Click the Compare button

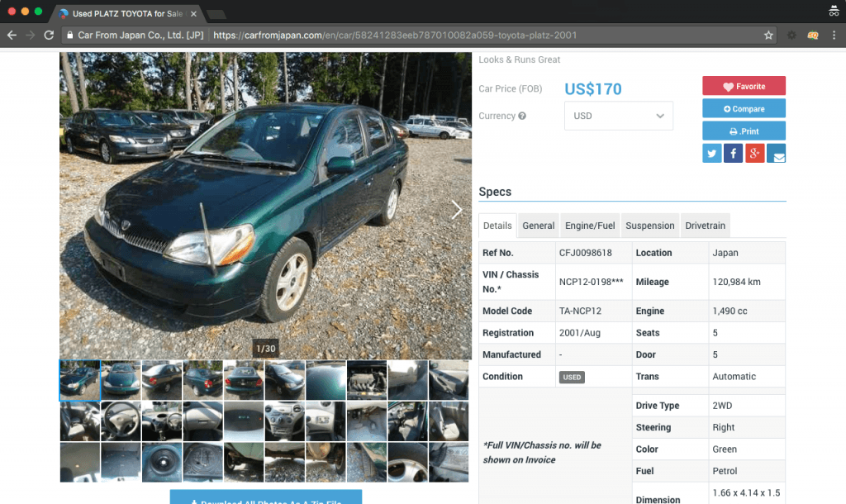[x=744, y=108]
